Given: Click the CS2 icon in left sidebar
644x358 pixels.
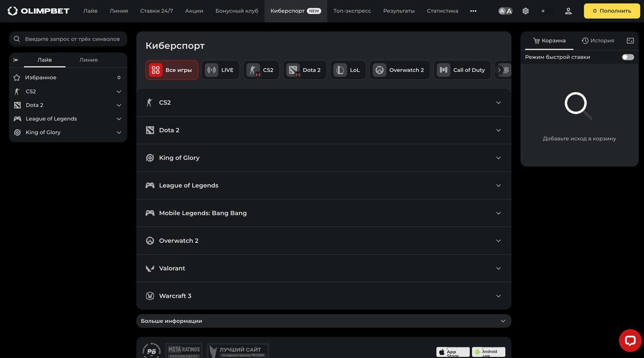Looking at the screenshot, I should tap(17, 92).
